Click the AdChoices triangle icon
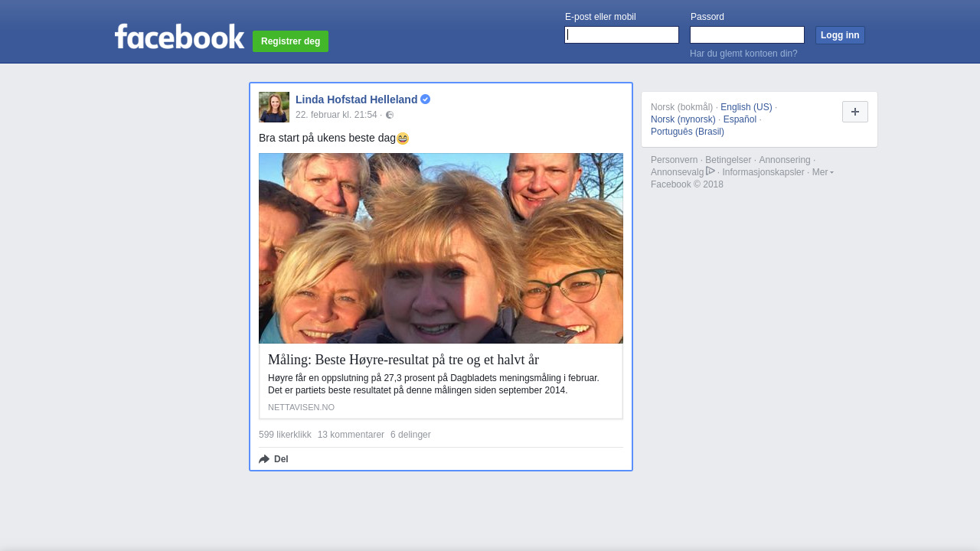Viewport: 980px width, 551px height. [710, 171]
